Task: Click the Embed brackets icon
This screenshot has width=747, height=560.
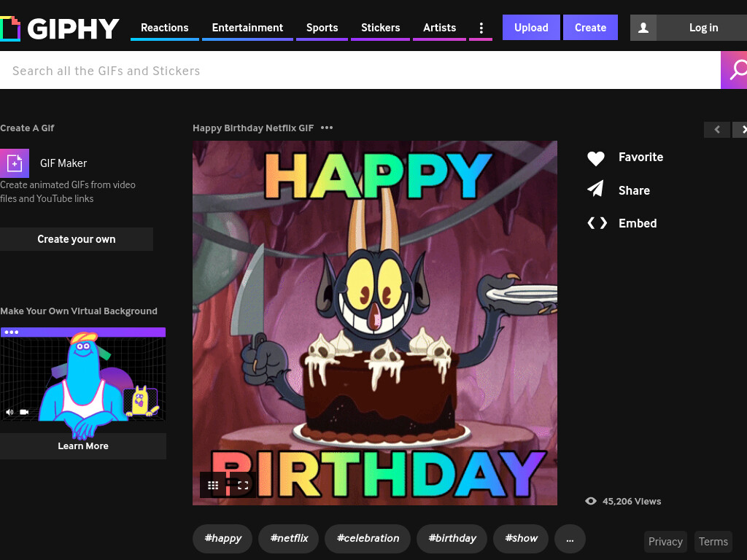Action: tap(597, 223)
